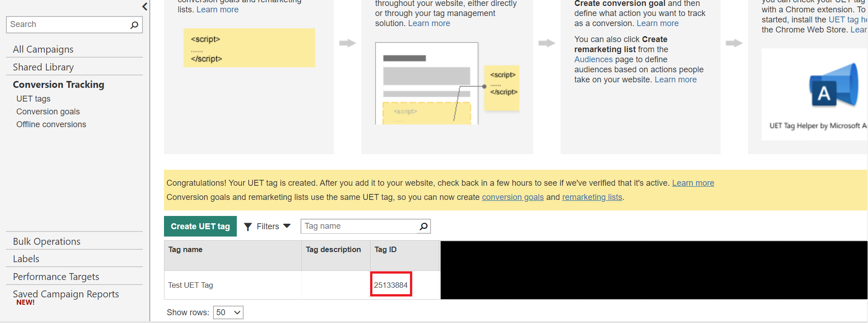Click the webpage tag placement illustration
The width and height of the screenshot is (868, 323).
click(x=447, y=83)
